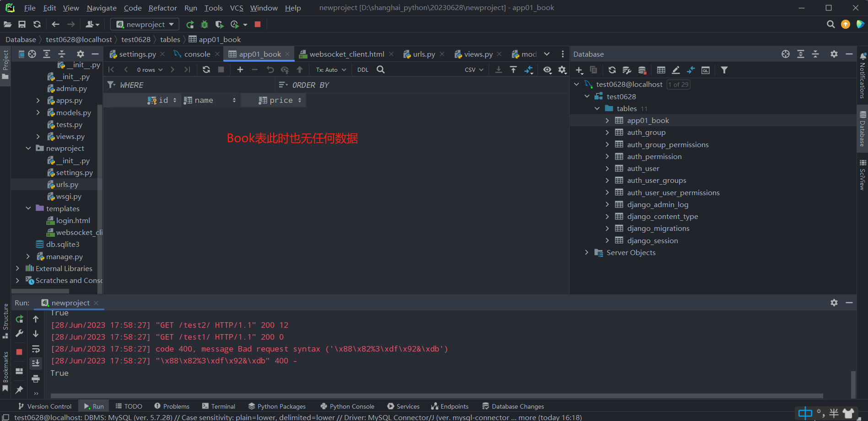This screenshot has height=421, width=868.
Task: Sort by price column header
Action: coord(280,100)
